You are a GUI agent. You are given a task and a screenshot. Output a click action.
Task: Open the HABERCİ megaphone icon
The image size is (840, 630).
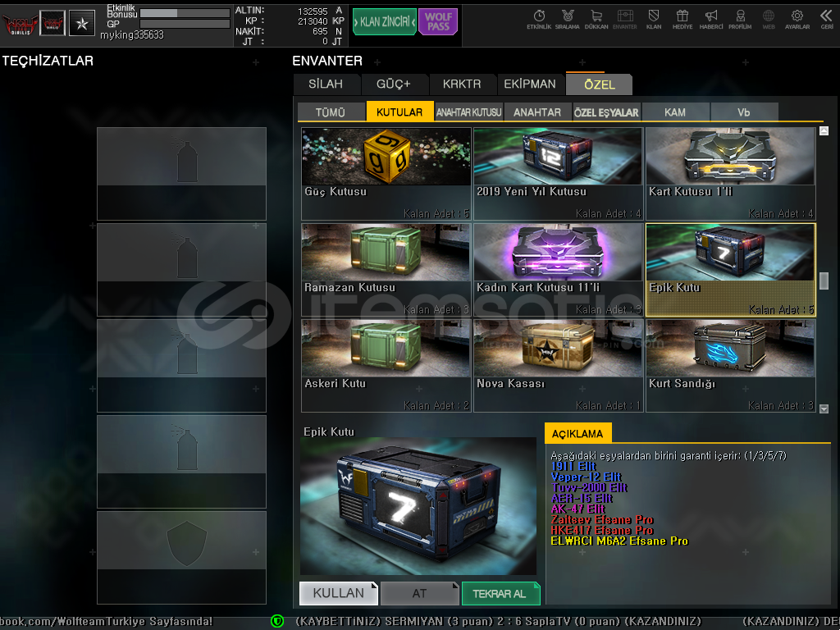[711, 20]
